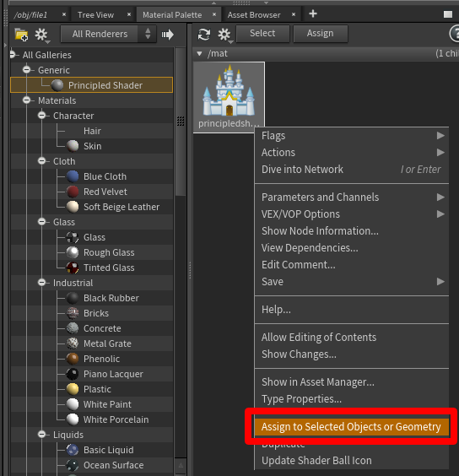The height and width of the screenshot is (476, 459).
Task: Click the add gallery folder icon
Action: pyautogui.click(x=21, y=35)
